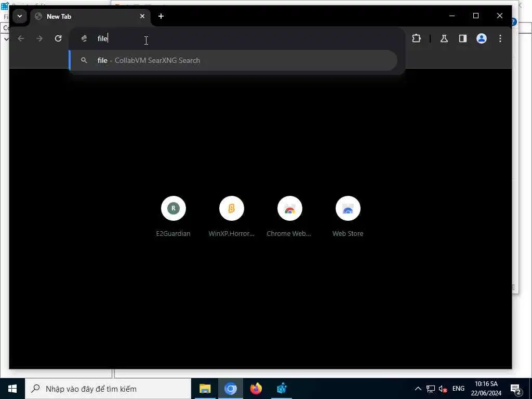
Task: Choose 'file - CollabVM SearXNG Search' suggestion
Action: 233,60
